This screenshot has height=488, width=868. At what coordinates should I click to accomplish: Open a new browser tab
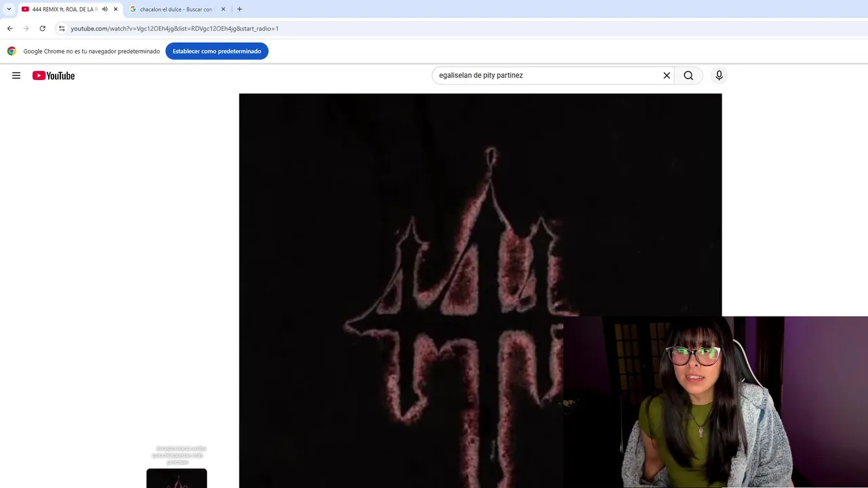click(239, 9)
